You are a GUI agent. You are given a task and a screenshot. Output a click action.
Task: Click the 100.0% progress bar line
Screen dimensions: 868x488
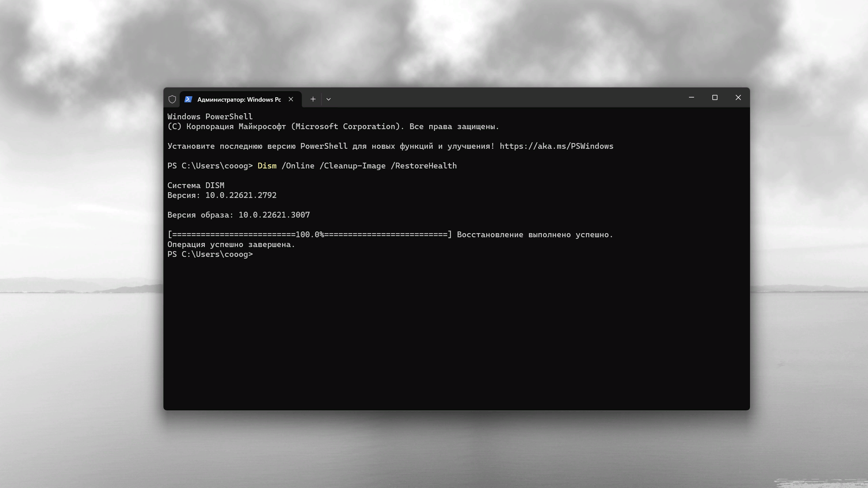pyautogui.click(x=310, y=235)
